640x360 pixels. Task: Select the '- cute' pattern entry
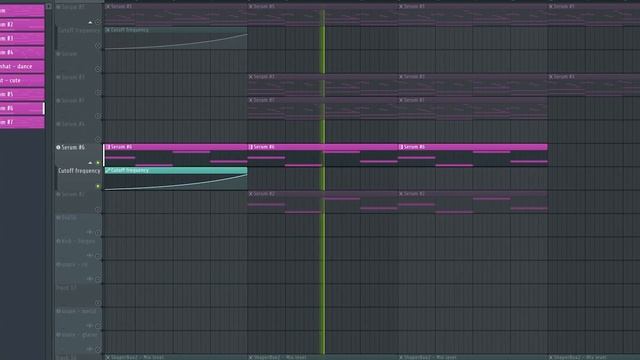click(x=22, y=80)
